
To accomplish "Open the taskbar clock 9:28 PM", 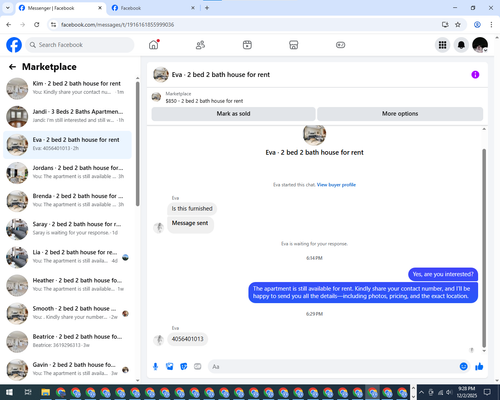I will (x=466, y=392).
